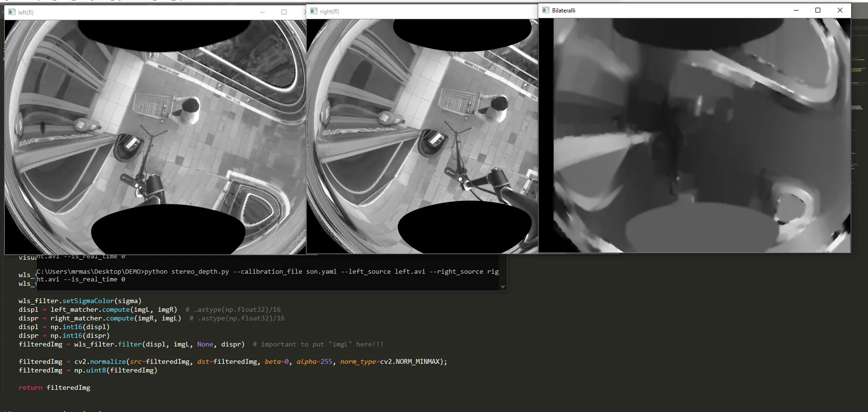868x412 pixels.
Task: Click the 'beta=0' argument
Action: [x=277, y=362]
